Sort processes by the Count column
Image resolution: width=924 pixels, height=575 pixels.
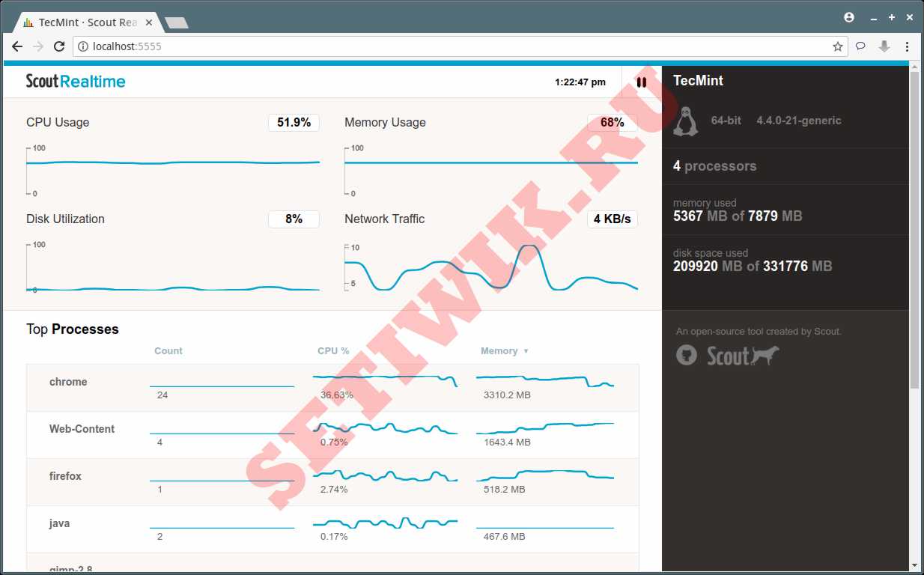click(x=168, y=350)
